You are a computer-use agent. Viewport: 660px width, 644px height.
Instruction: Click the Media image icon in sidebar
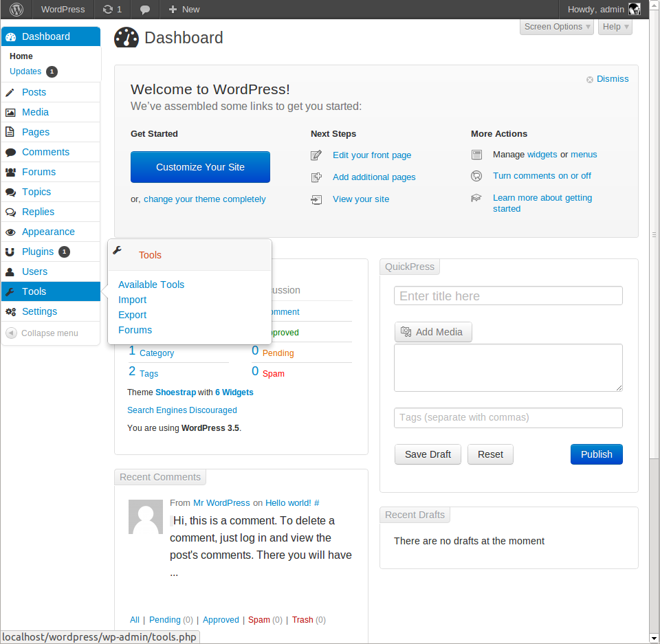10,113
